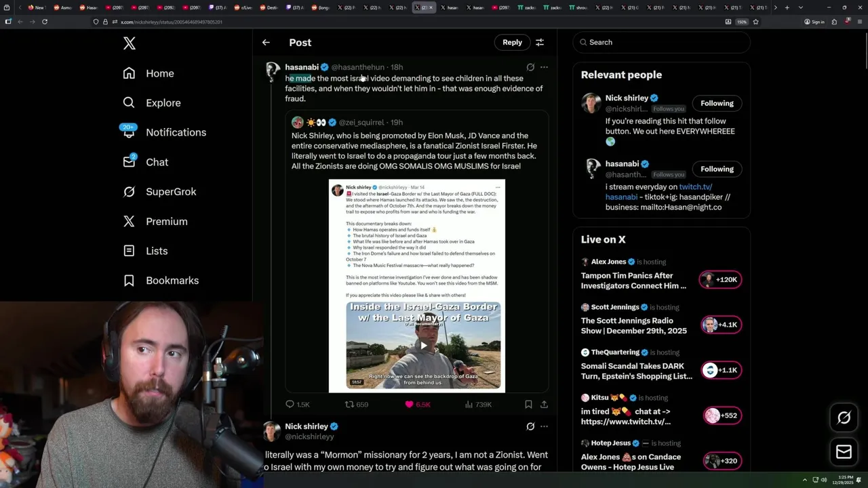This screenshot has height=488, width=868.
Task: Open reply sorting filter icon
Action: pyautogui.click(x=540, y=42)
